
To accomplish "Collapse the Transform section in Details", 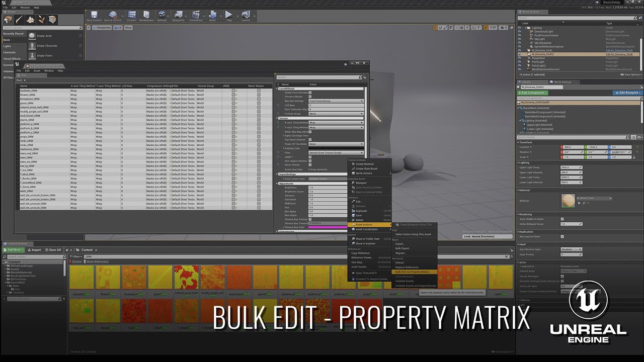I will [x=518, y=142].
